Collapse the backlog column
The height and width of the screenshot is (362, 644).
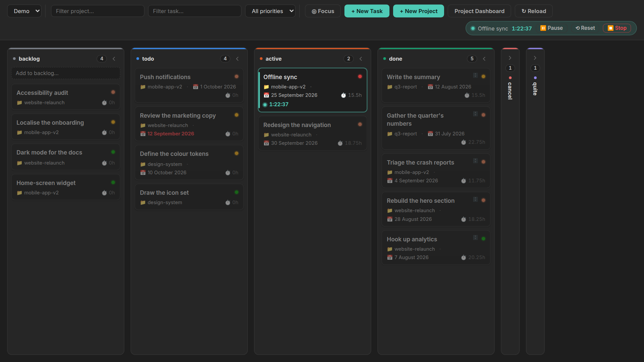coord(114,59)
